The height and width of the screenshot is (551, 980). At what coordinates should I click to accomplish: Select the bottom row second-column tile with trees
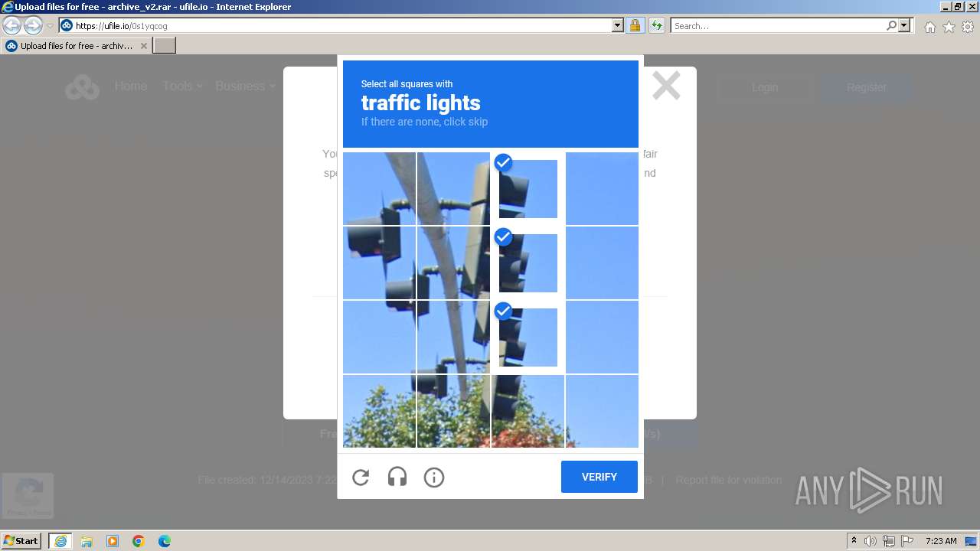pyautogui.click(x=453, y=411)
